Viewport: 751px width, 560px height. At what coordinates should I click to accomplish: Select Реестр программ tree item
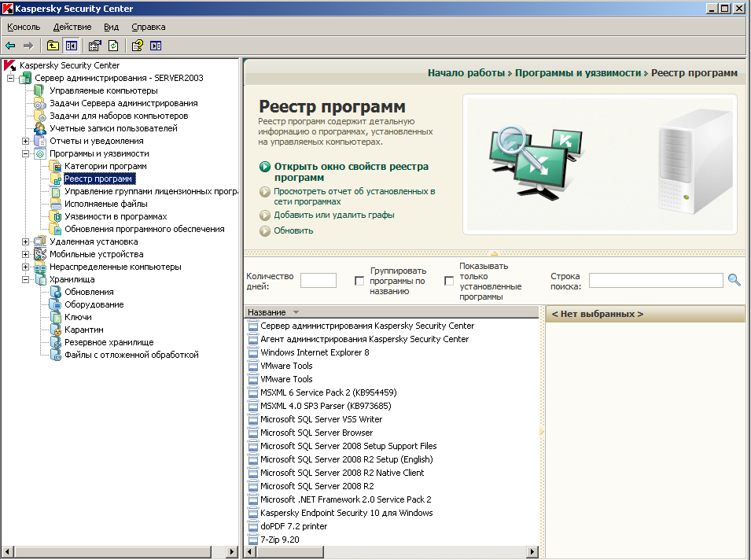tap(98, 179)
